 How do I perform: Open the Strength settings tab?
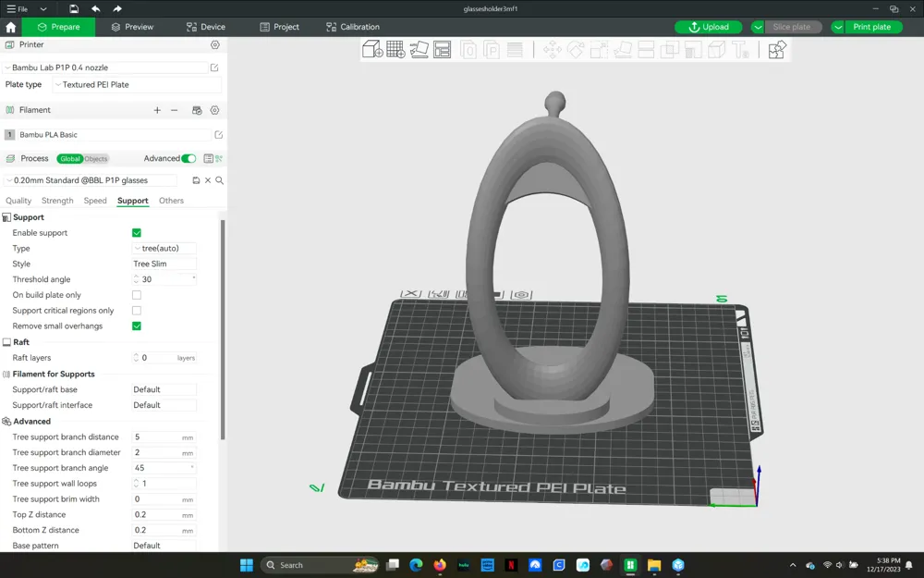57,201
